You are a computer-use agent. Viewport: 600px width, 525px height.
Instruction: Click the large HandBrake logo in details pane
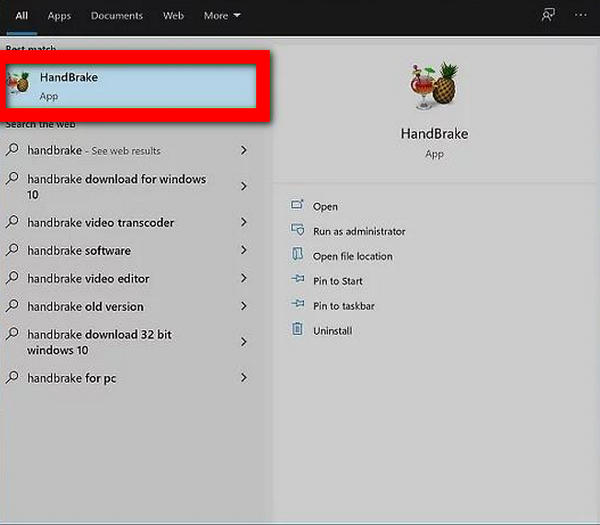click(433, 87)
